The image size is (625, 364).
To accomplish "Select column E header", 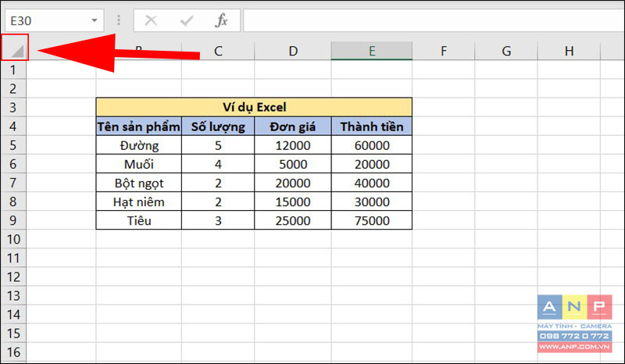I will pos(372,51).
